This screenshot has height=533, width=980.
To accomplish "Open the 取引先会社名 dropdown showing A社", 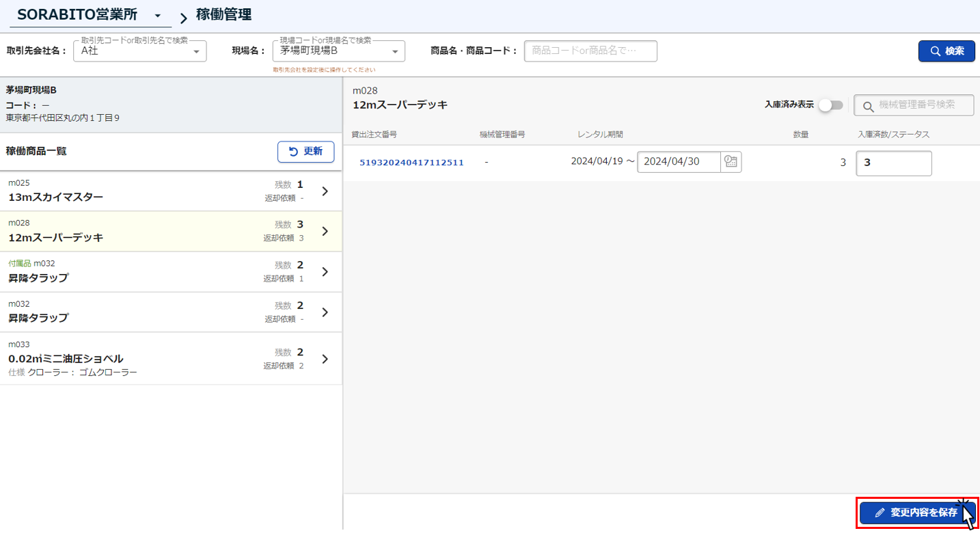I will point(139,51).
